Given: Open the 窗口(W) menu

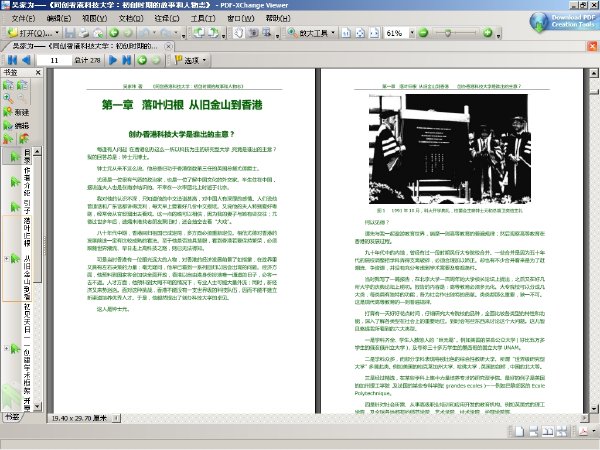Looking at the screenshot, I should (241, 18).
